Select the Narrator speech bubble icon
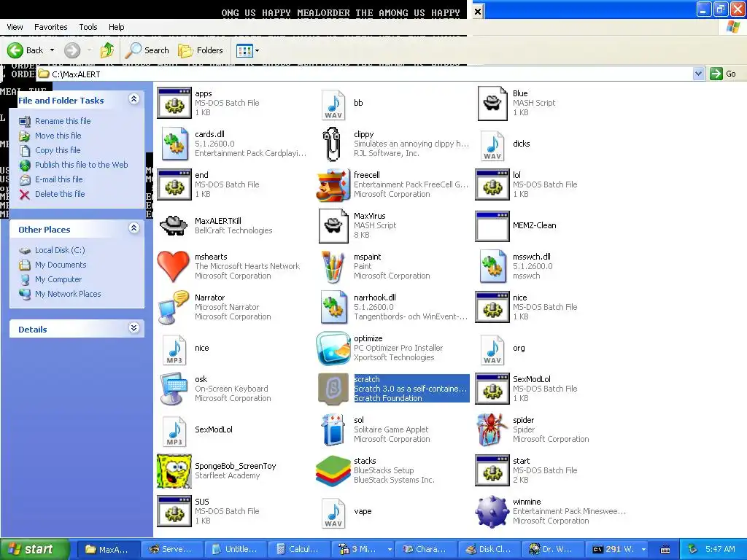This screenshot has height=560, width=747. point(174,307)
